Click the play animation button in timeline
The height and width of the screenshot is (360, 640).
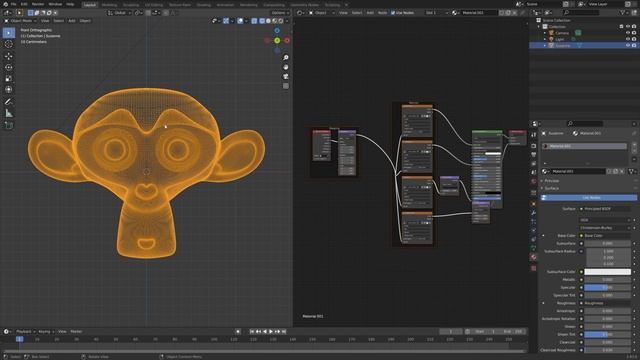pyautogui.click(x=271, y=332)
